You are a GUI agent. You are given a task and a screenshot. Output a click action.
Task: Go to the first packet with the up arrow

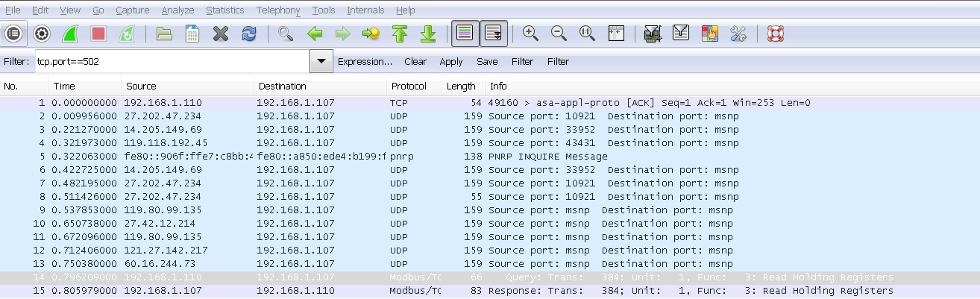click(399, 34)
